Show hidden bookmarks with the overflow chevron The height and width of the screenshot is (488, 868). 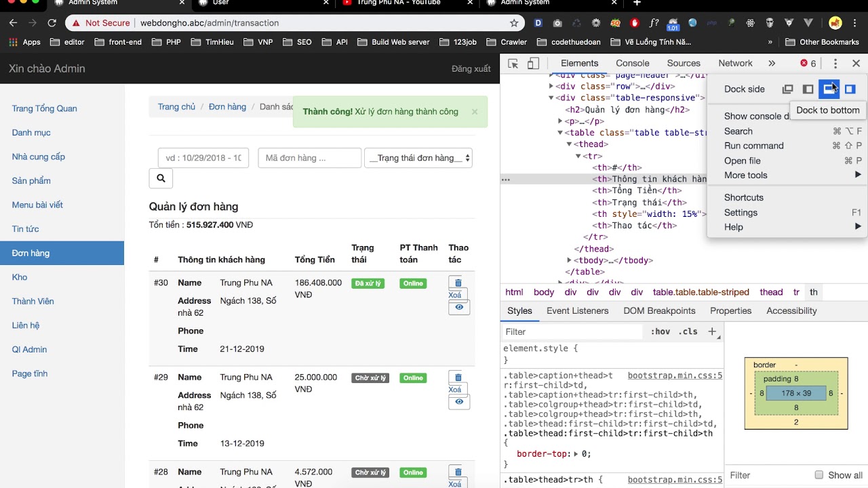(770, 42)
